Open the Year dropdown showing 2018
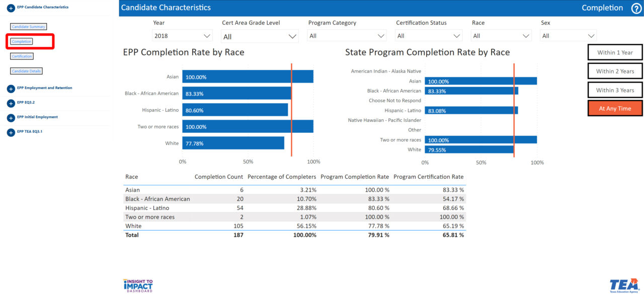644x299 pixels. [x=182, y=36]
